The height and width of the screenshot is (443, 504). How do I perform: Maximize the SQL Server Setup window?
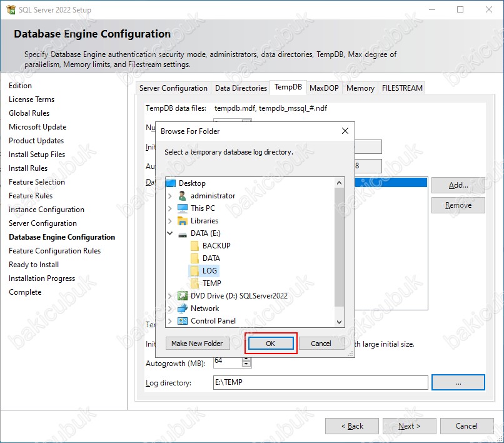click(460, 9)
